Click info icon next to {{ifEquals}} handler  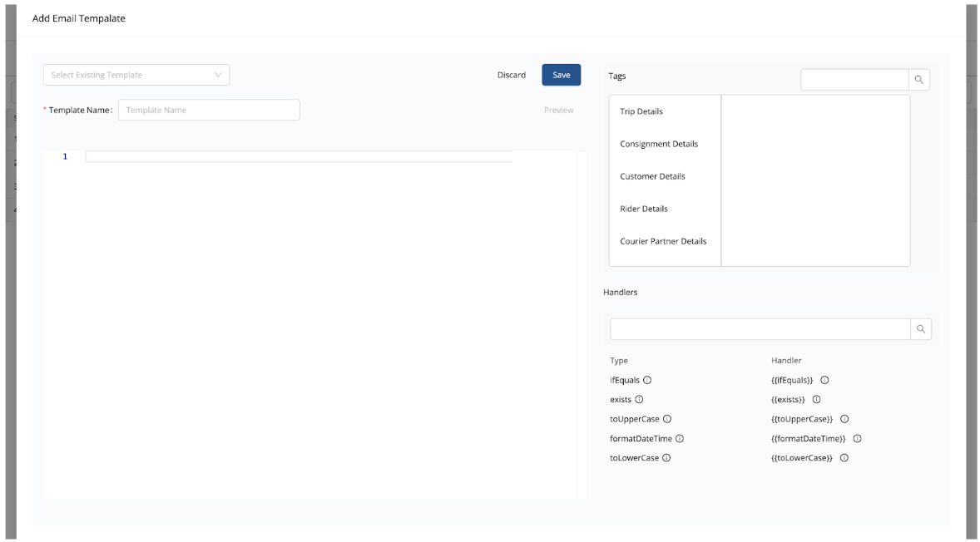tap(824, 380)
